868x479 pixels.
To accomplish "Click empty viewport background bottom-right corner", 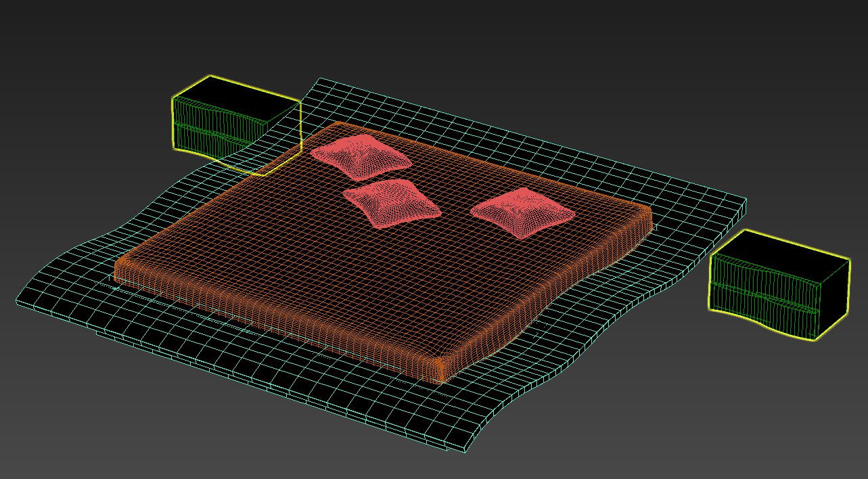I will (812, 440).
